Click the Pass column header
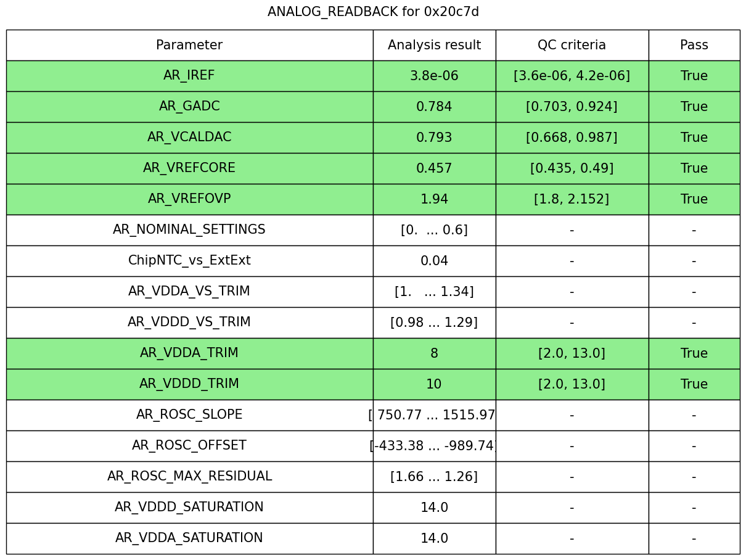Screen dimensions: 746x560 pos(694,45)
